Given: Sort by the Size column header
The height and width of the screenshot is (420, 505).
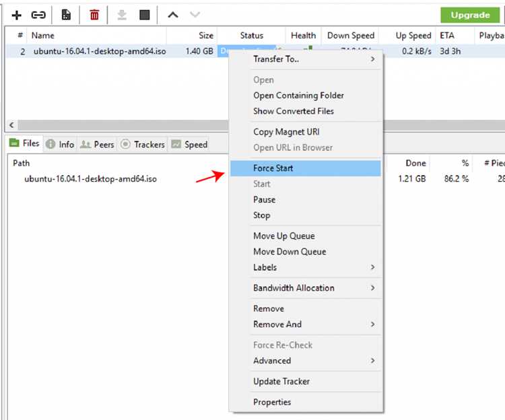Looking at the screenshot, I should coord(192,36).
